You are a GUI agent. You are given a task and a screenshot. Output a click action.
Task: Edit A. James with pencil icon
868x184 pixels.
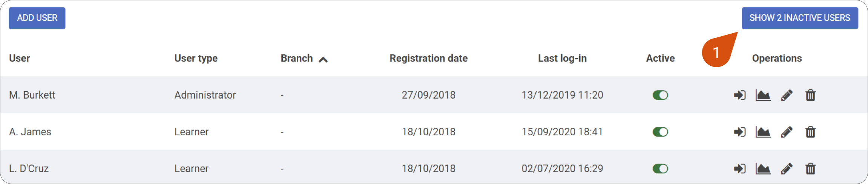pyautogui.click(x=787, y=132)
